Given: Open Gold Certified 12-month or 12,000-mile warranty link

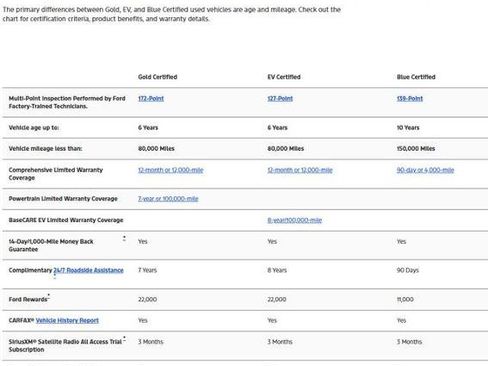Looking at the screenshot, I should tap(171, 170).
